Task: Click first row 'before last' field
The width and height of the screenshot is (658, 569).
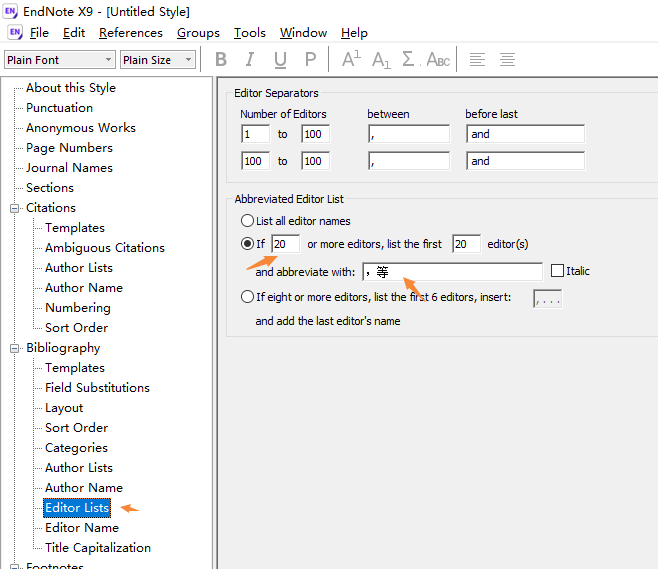Action: click(x=525, y=134)
